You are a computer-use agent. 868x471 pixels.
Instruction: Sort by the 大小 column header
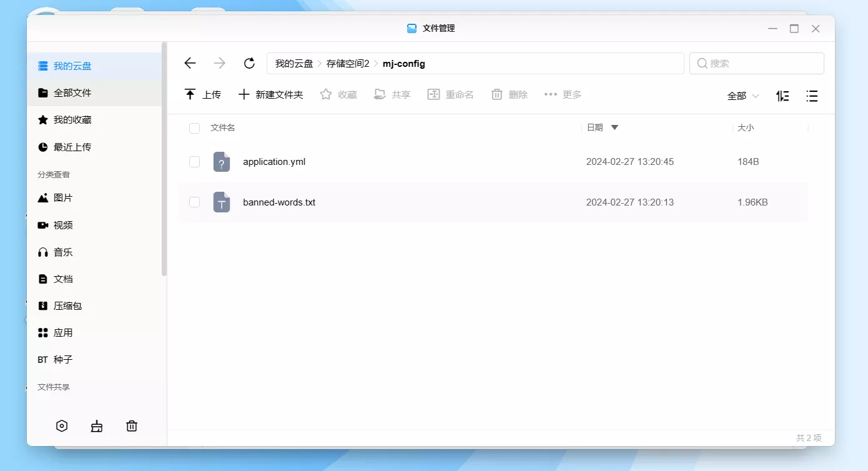[746, 127]
